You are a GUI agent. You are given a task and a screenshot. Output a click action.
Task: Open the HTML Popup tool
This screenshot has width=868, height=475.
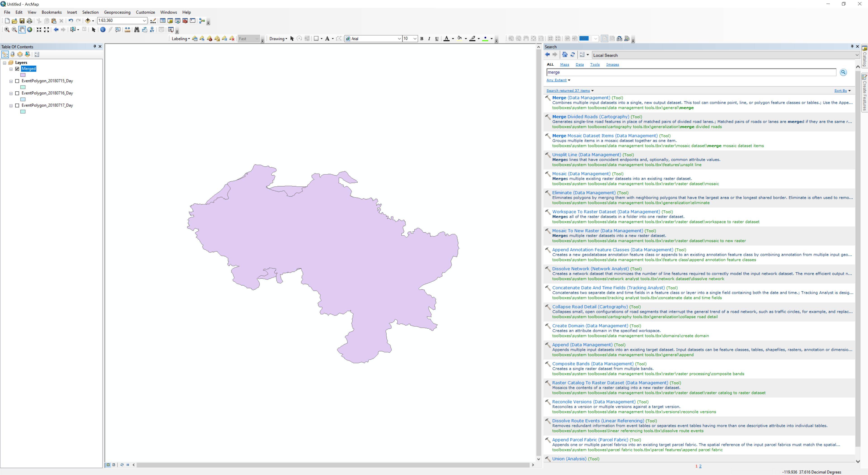[x=118, y=30]
